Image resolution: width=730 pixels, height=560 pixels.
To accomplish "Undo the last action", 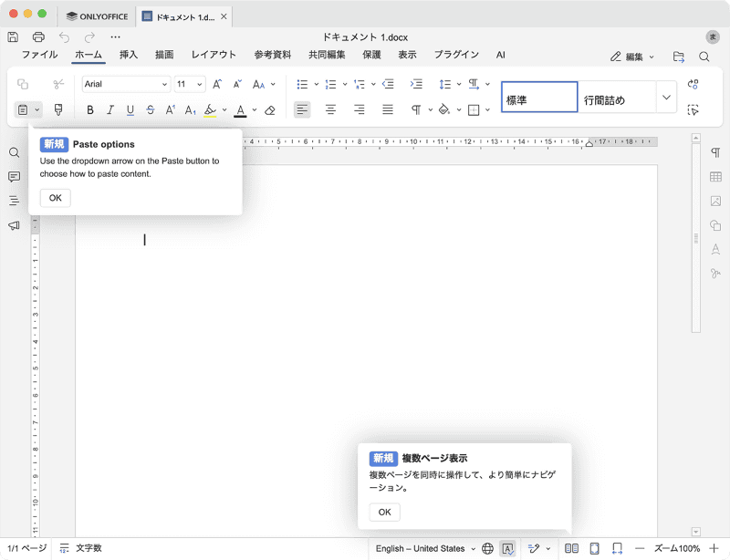I will tap(64, 36).
